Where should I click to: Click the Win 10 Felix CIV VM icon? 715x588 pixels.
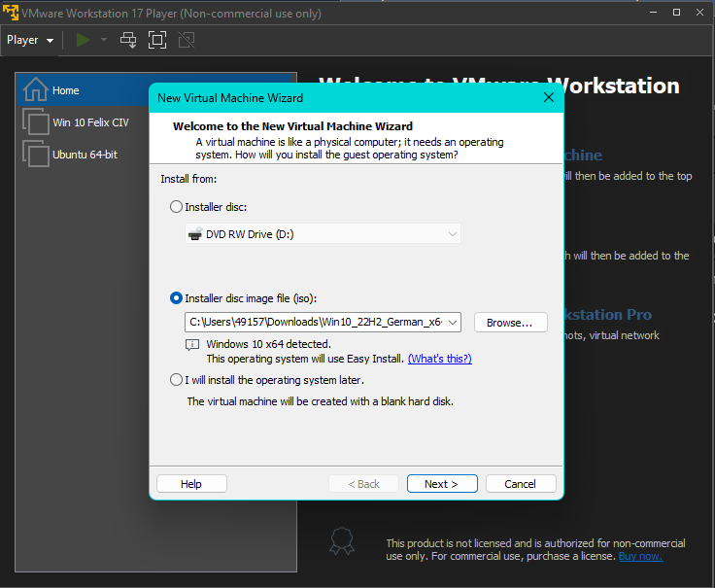tap(36, 121)
